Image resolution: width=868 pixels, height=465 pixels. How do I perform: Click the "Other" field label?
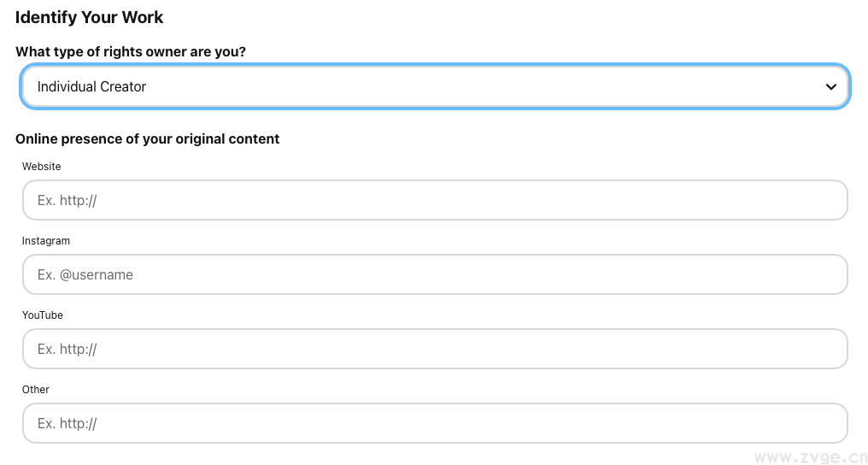point(36,390)
